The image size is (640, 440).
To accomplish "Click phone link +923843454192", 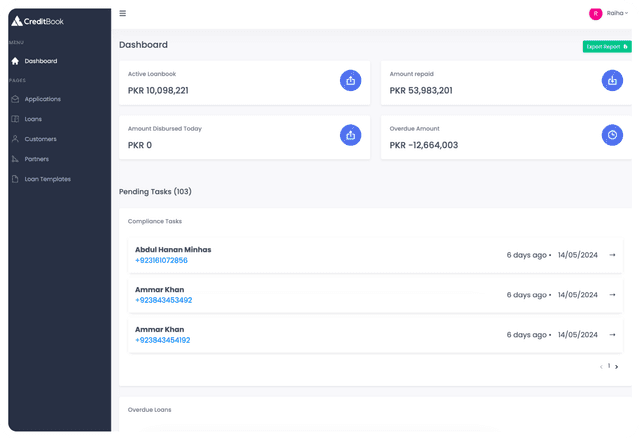I will tap(162, 340).
